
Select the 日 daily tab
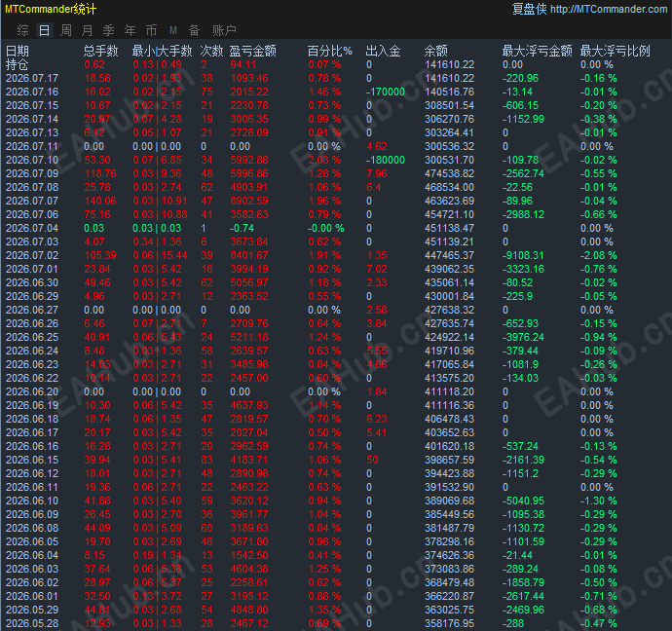[x=44, y=30]
